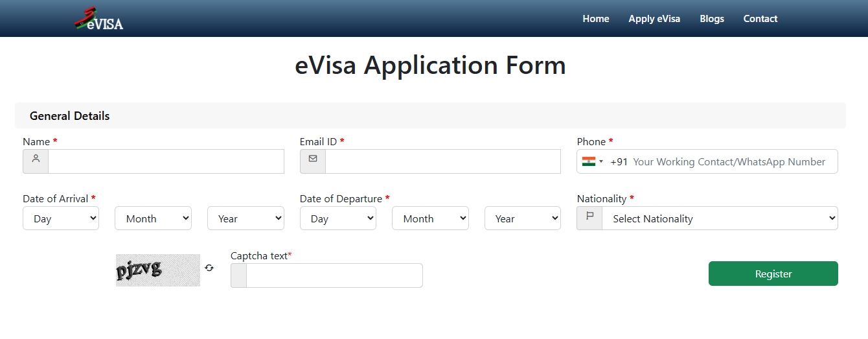Open the Select Nationality dropdown
This screenshot has height=339, width=868.
(719, 218)
